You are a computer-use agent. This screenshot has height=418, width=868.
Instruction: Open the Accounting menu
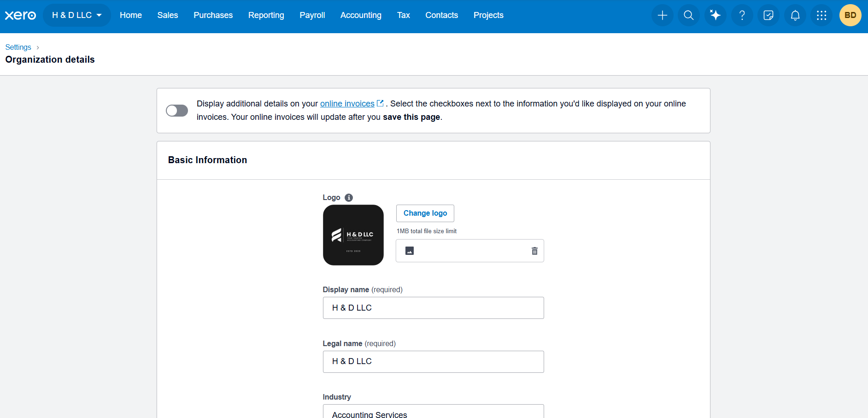tap(361, 15)
